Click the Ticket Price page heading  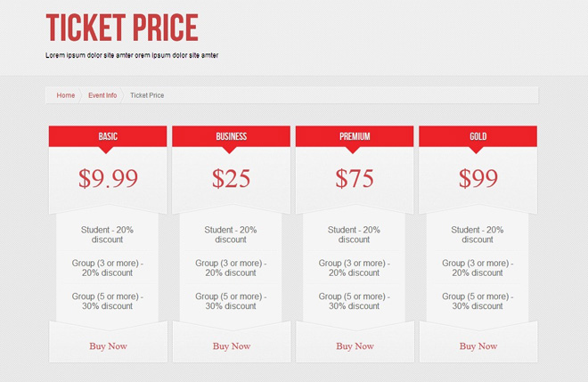(x=122, y=28)
